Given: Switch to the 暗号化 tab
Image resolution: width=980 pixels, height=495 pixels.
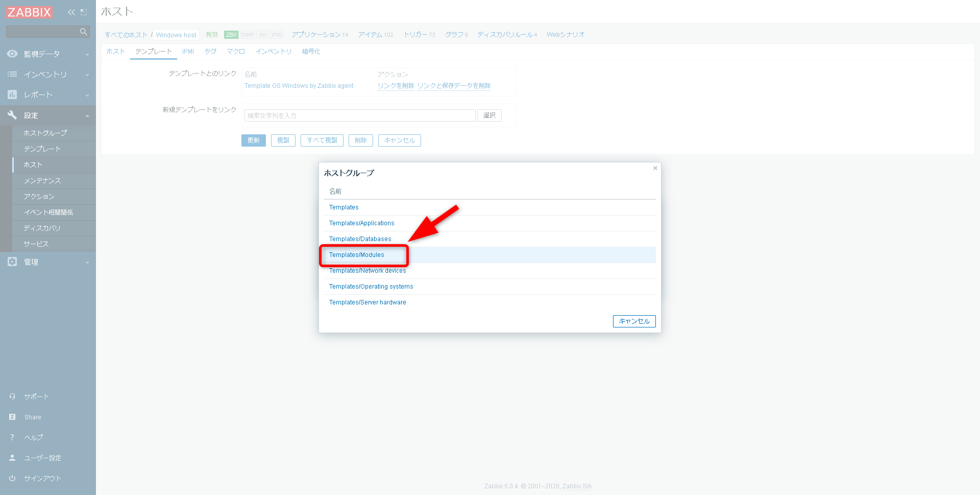Looking at the screenshot, I should pyautogui.click(x=311, y=51).
